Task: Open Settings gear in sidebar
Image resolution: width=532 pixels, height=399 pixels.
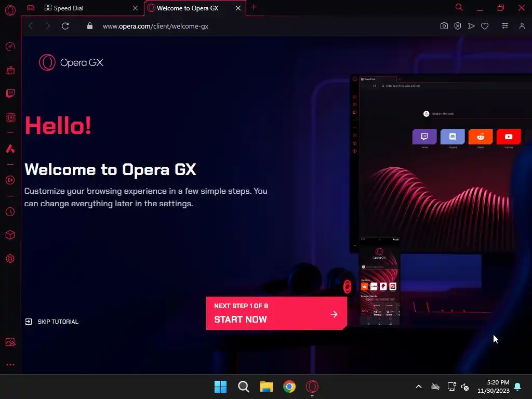Action: click(10, 259)
